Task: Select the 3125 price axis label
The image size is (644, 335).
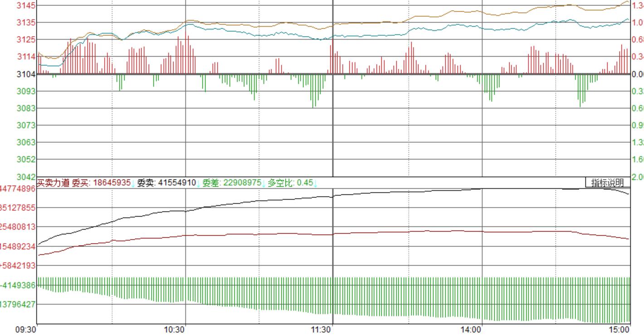Action: (x=26, y=39)
